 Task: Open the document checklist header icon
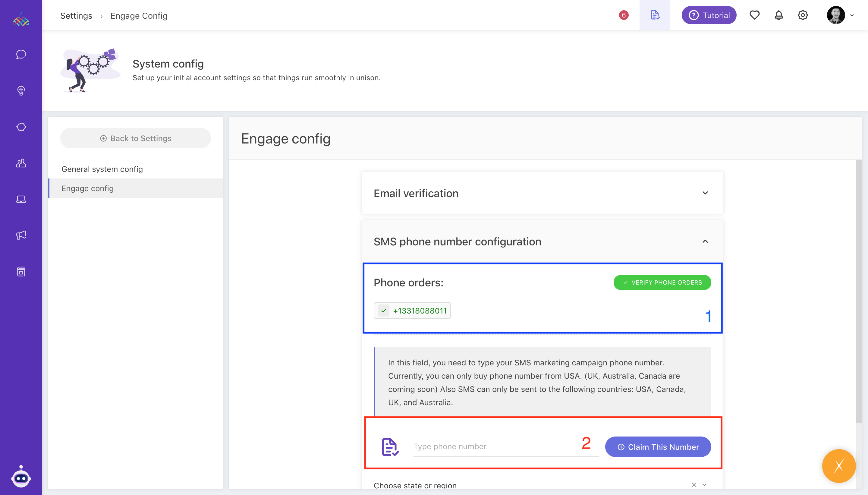pos(655,15)
